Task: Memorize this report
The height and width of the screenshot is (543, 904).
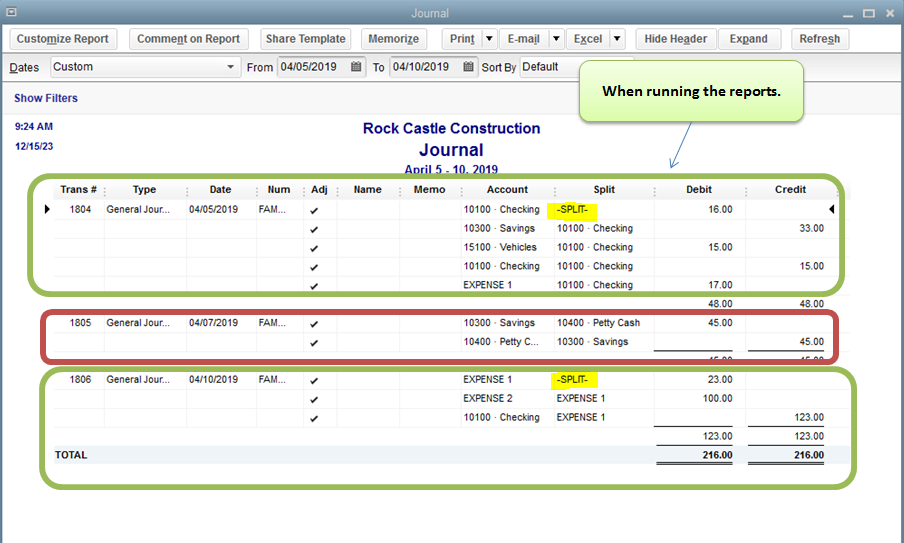Action: pos(394,39)
